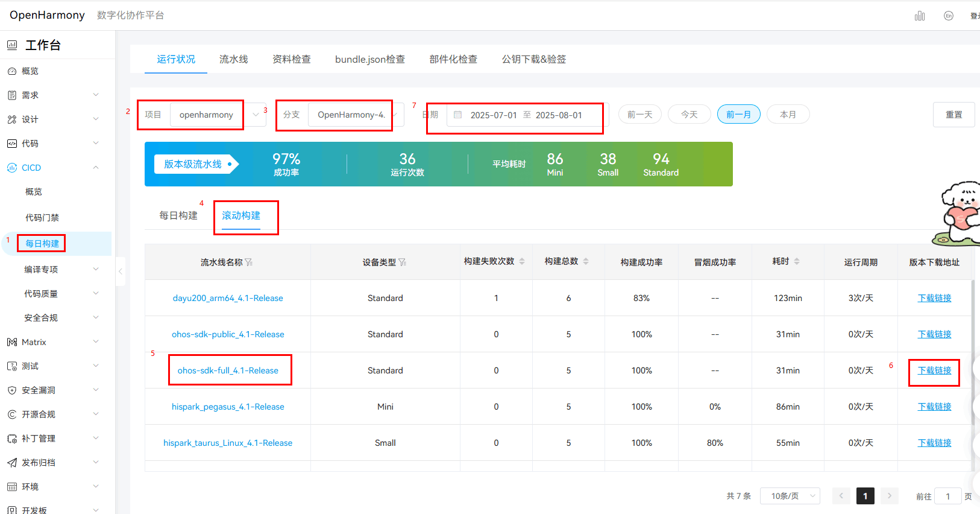Viewport: 980px width, 514px height.
Task: Click the Matrix sidebar icon
Action: [x=12, y=342]
